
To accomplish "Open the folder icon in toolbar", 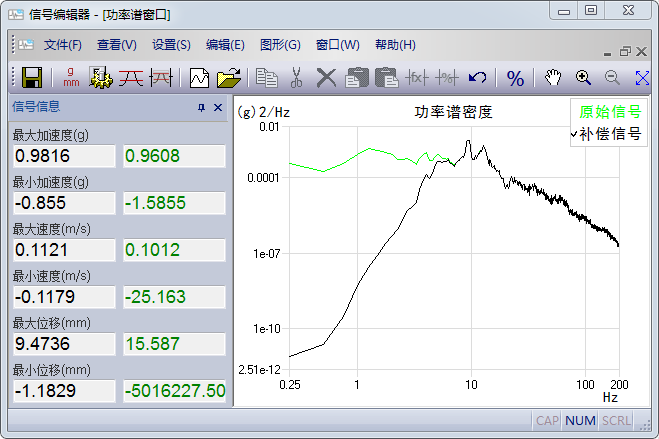I will tap(229, 77).
